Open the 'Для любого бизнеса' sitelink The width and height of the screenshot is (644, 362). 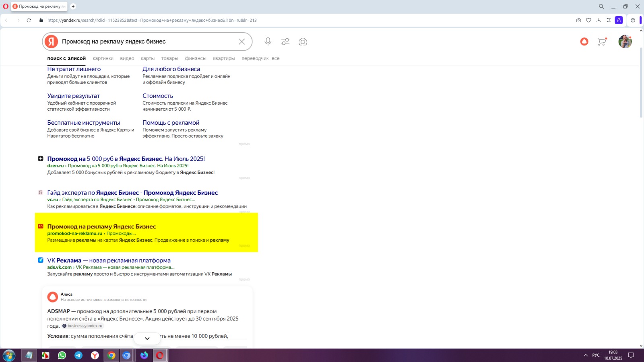tap(171, 69)
